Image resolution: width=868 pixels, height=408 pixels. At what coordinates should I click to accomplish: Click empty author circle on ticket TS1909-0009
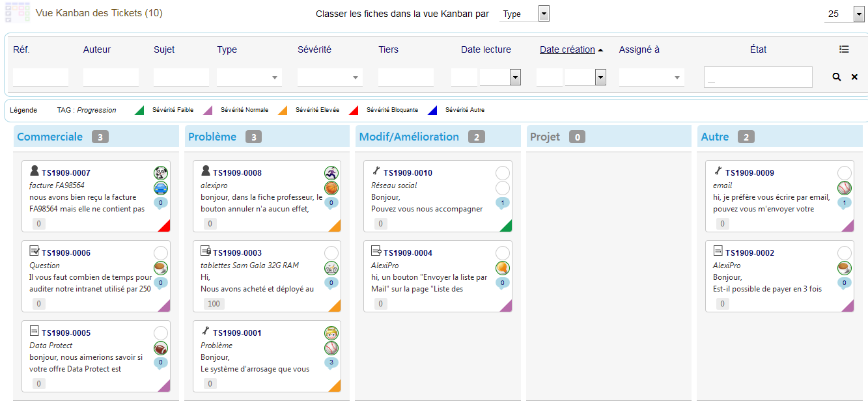845,173
